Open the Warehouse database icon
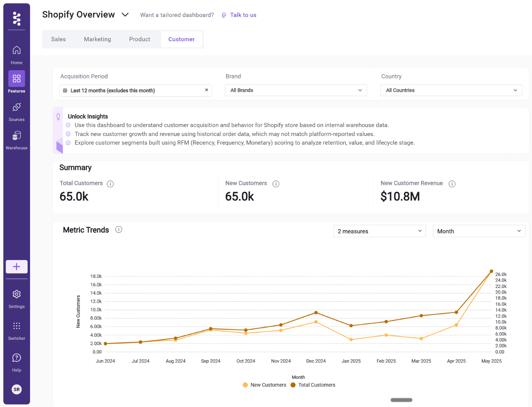532x407 pixels. pos(17,135)
